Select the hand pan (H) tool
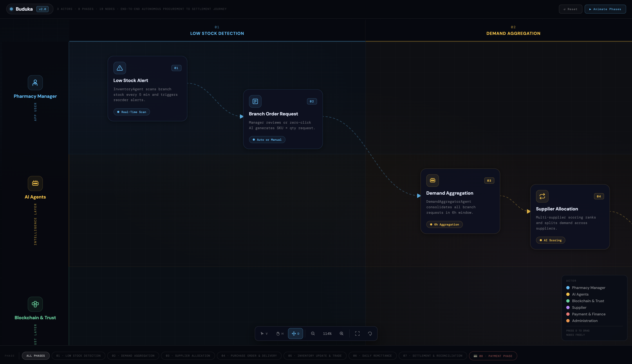 click(279, 334)
